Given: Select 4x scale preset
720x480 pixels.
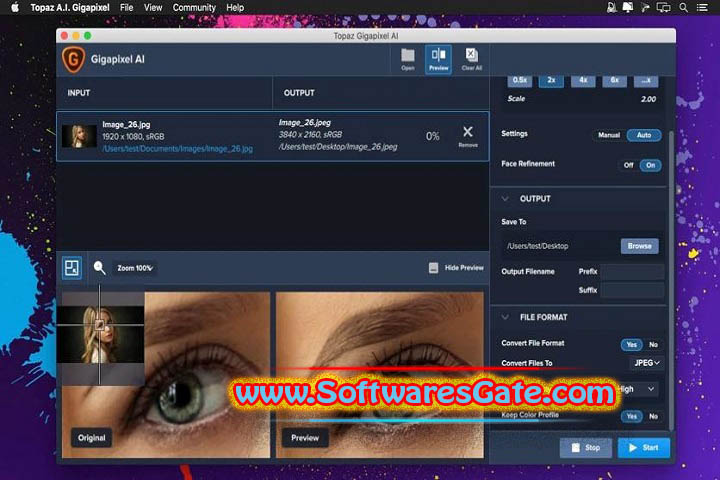Looking at the screenshot, I should (583, 81).
